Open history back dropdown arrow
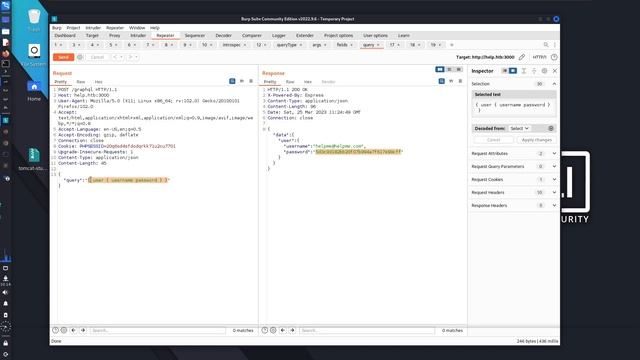 click(x=121, y=57)
